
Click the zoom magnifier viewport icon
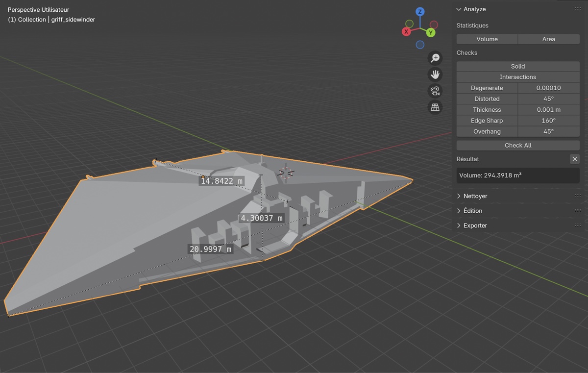point(435,58)
